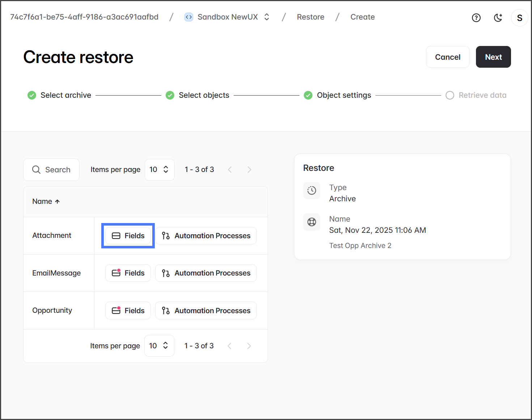The image size is (532, 420).
Task: Go to Select archive step
Action: 65,95
